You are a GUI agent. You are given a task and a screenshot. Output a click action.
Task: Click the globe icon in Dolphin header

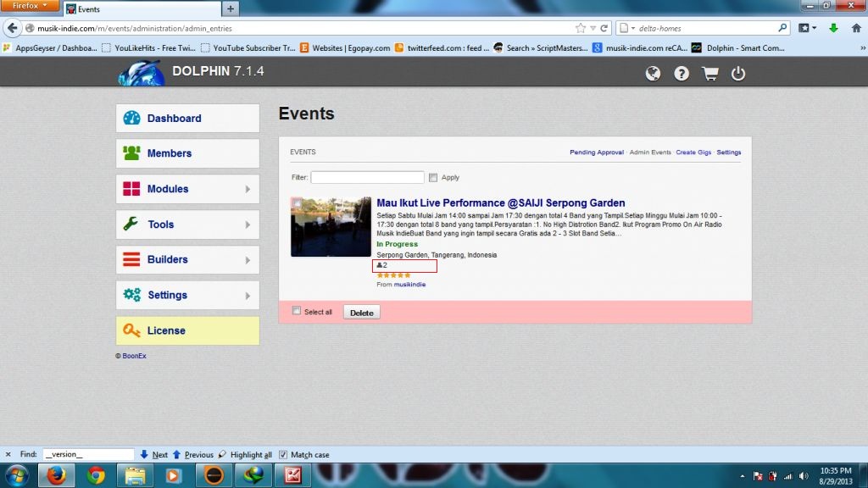(653, 74)
